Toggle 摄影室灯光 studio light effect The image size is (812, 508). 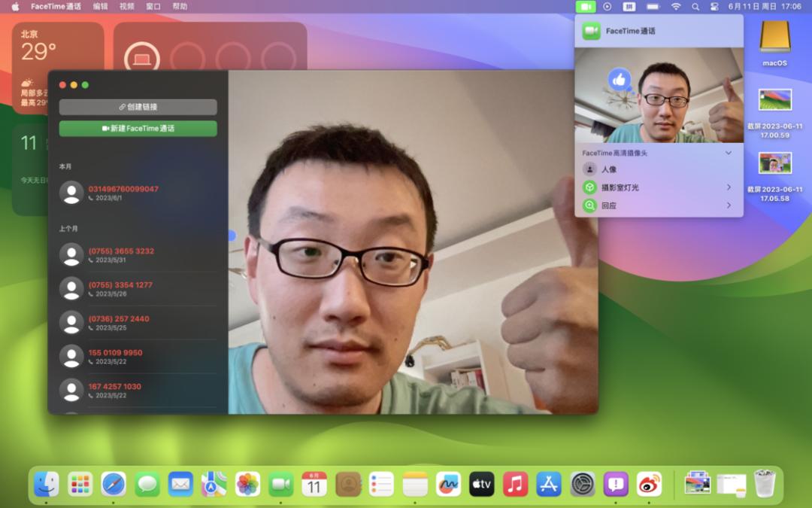click(589, 187)
